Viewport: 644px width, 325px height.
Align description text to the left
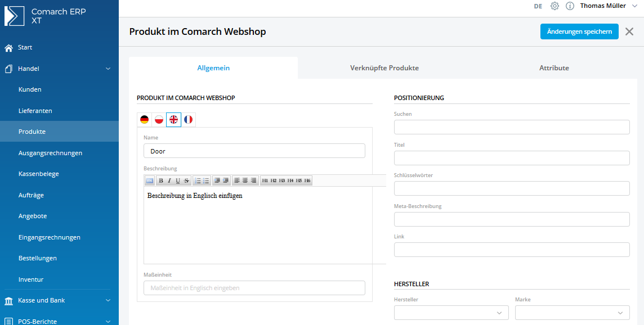[x=237, y=180]
